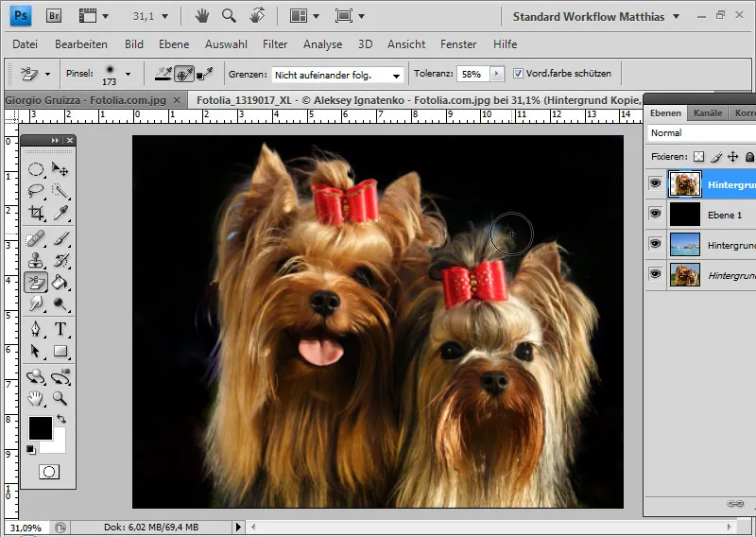This screenshot has height=537, width=756.
Task: Select the Ebene 1 layer thumbnail
Action: (684, 215)
